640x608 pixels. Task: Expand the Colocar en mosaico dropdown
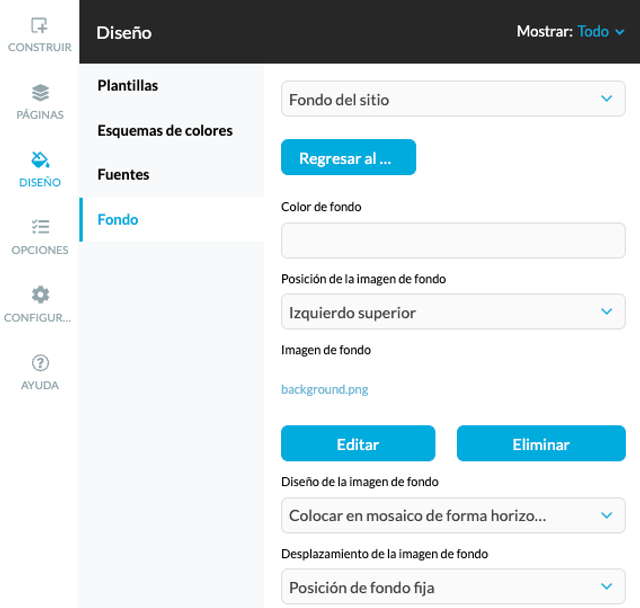[x=453, y=515]
